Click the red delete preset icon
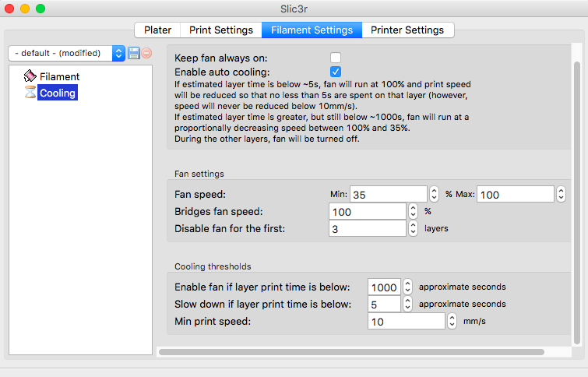The image size is (588, 377). [x=146, y=53]
